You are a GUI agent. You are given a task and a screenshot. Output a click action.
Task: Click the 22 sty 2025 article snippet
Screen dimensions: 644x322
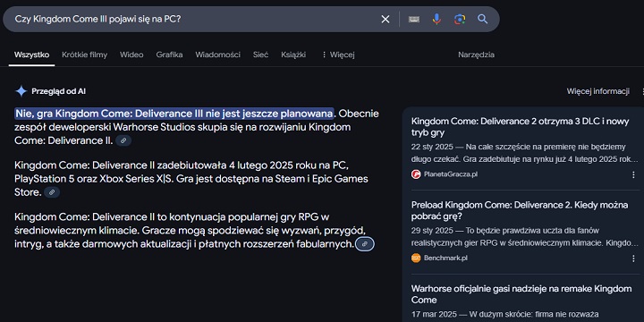coord(524,153)
